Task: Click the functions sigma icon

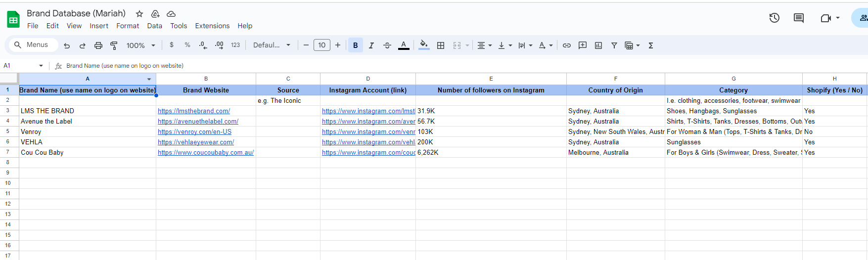Action: tap(651, 45)
